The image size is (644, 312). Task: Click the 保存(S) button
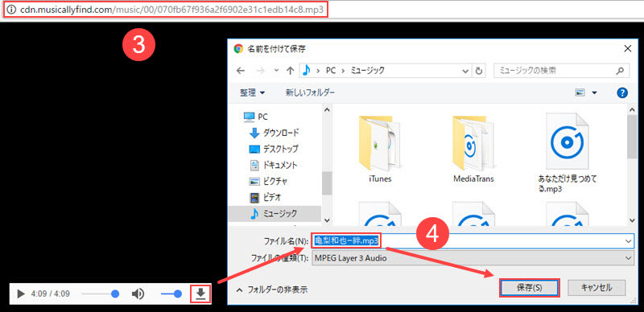coord(530,288)
